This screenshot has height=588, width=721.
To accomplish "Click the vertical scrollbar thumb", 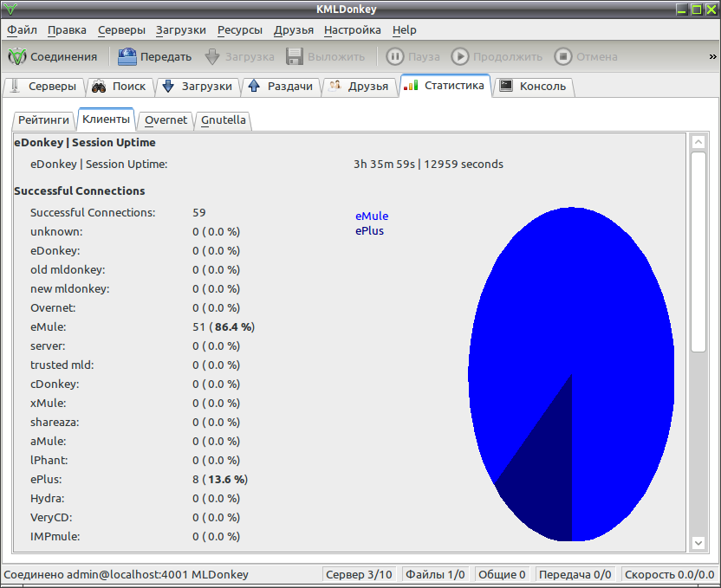I will click(x=698, y=252).
